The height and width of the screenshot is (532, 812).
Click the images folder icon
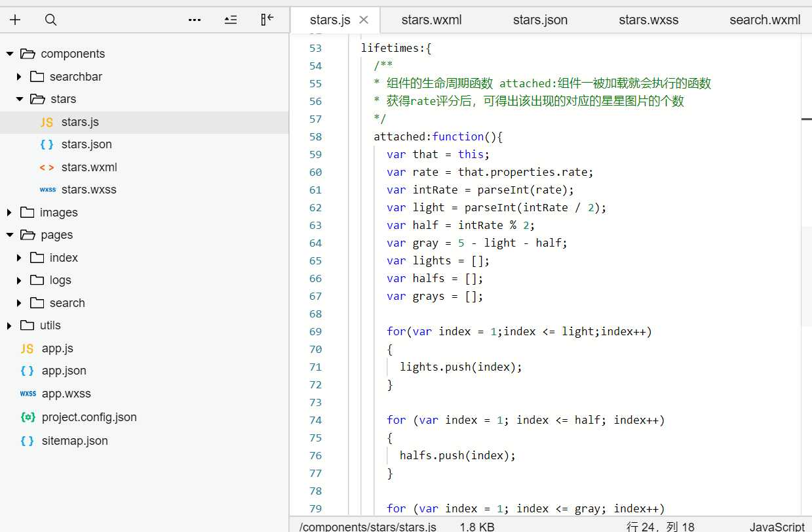28,213
